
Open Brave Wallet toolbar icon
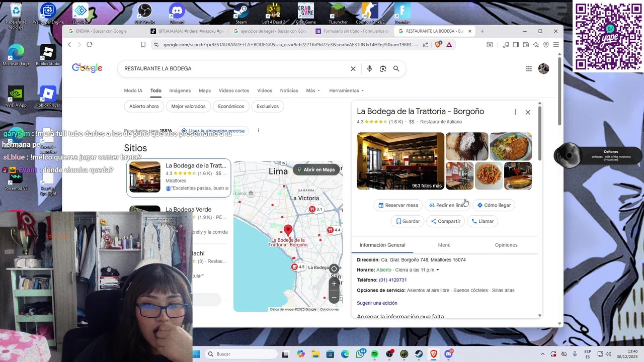(526, 45)
